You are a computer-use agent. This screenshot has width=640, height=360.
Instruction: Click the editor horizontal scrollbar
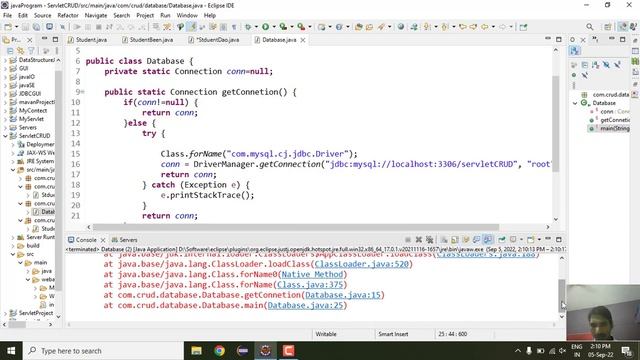tap(296, 227)
